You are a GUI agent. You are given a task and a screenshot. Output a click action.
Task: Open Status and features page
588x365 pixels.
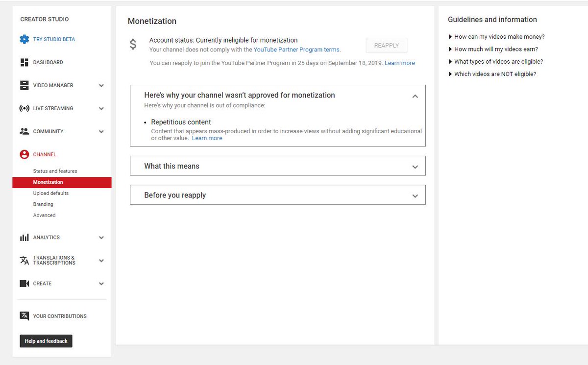55,171
